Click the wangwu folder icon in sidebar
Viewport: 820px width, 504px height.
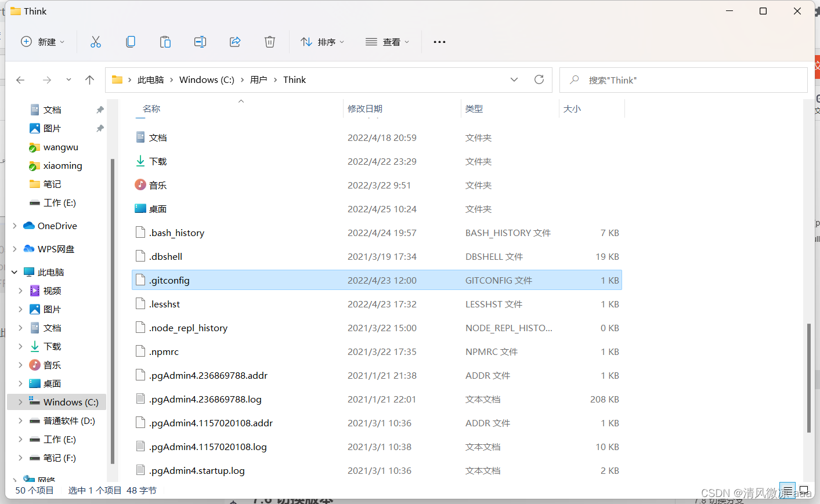tap(35, 147)
